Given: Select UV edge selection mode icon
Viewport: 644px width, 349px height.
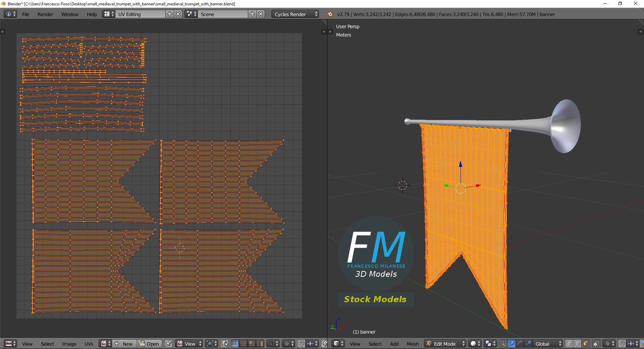Looking at the screenshot, I should [x=243, y=344].
